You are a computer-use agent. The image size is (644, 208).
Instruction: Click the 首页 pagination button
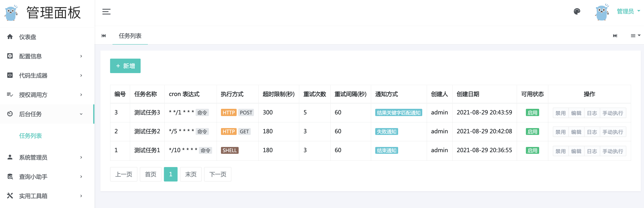coord(150,174)
